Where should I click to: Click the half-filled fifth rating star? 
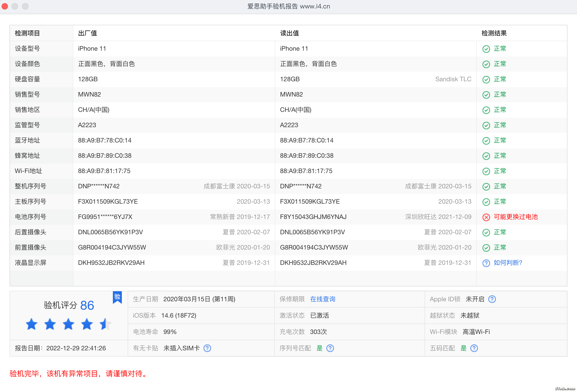pyautogui.click(x=105, y=324)
